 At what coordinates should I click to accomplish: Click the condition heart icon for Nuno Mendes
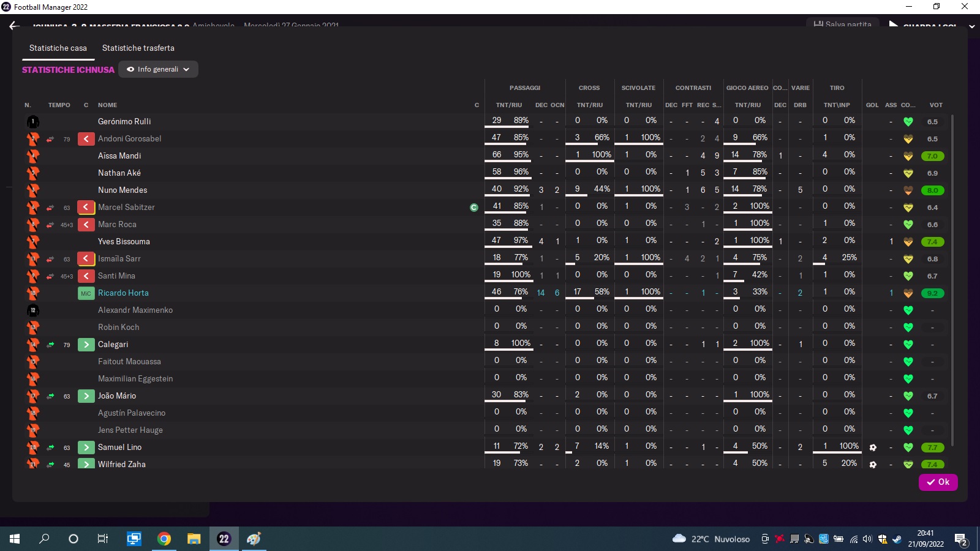point(908,190)
